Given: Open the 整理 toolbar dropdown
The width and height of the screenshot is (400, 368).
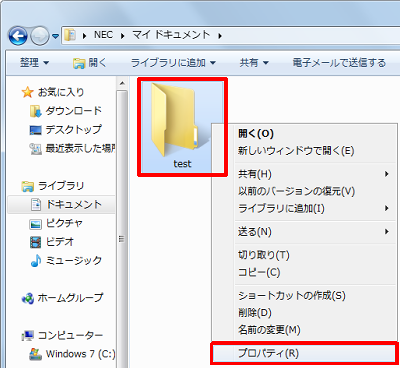Looking at the screenshot, I should [x=34, y=62].
